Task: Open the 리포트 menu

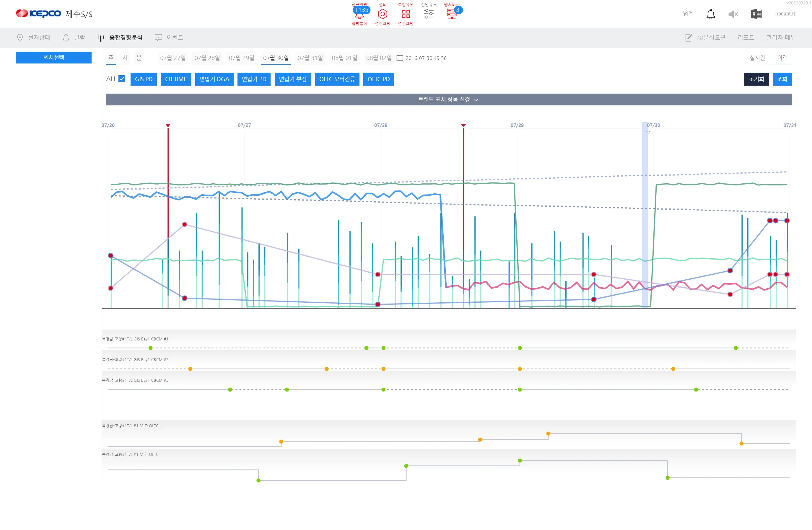Action: click(x=746, y=37)
